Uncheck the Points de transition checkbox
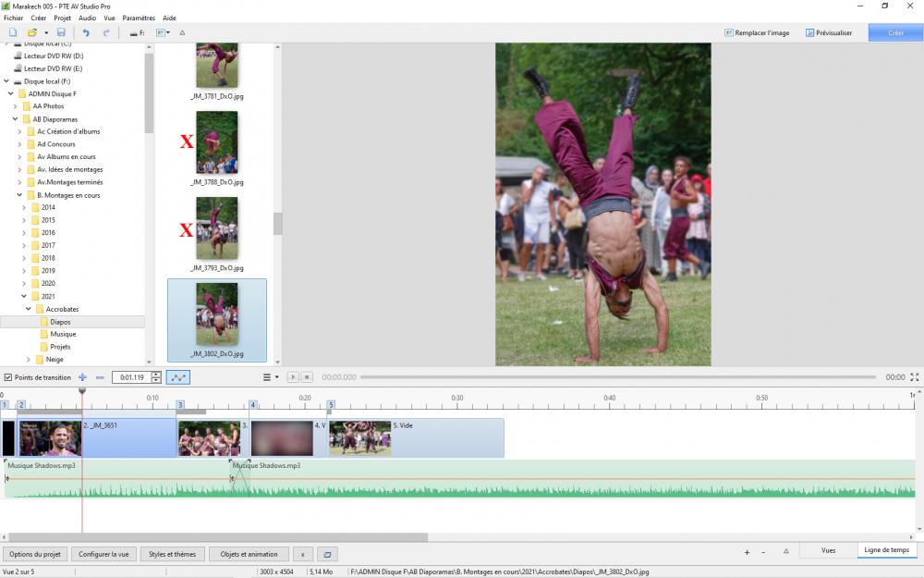Screen dimensions: 924x578 tap(8, 377)
